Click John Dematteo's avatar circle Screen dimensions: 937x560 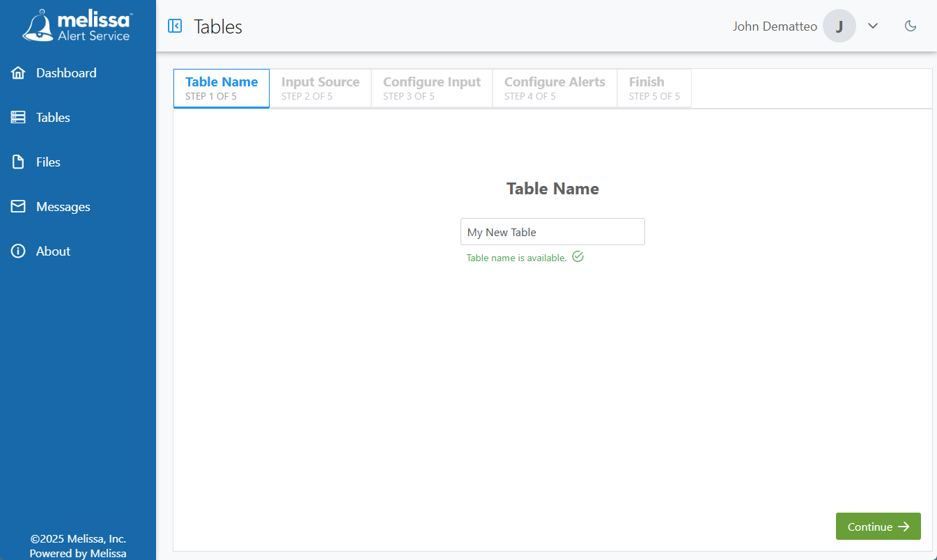[x=839, y=26]
